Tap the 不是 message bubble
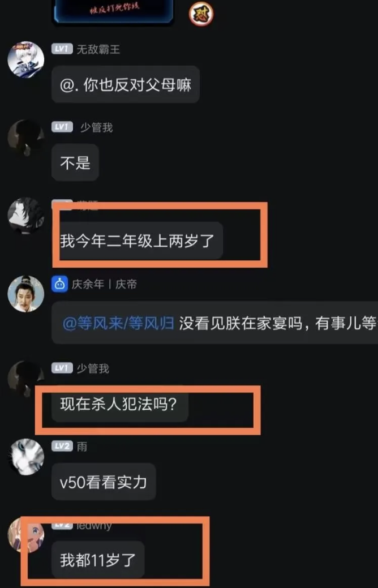This screenshot has width=378, height=588. [x=75, y=162]
